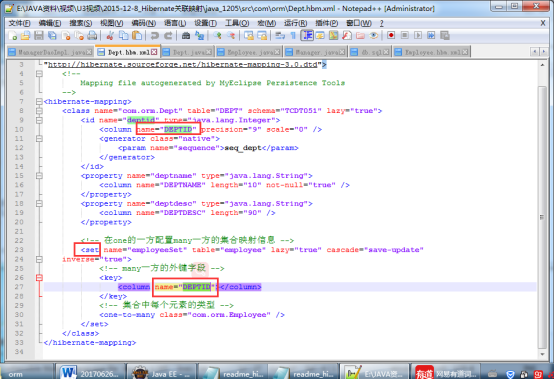The image size is (554, 380).
Task: Click the Close document toolbar icon
Action: tap(66, 35)
